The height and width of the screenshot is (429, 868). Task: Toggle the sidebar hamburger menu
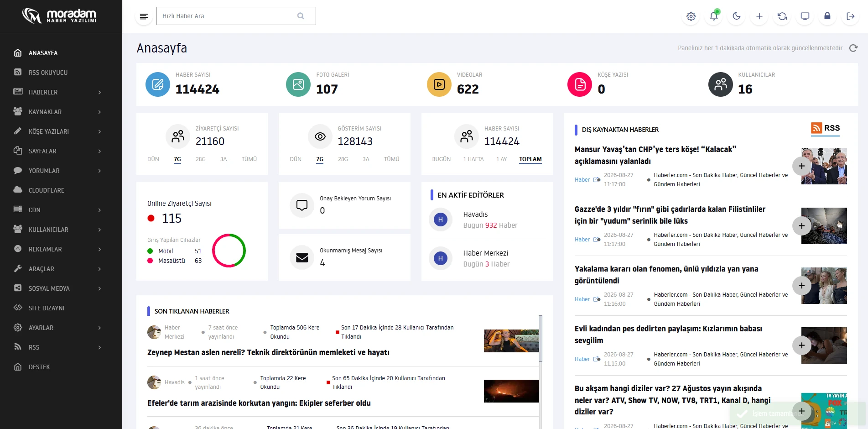point(144,16)
